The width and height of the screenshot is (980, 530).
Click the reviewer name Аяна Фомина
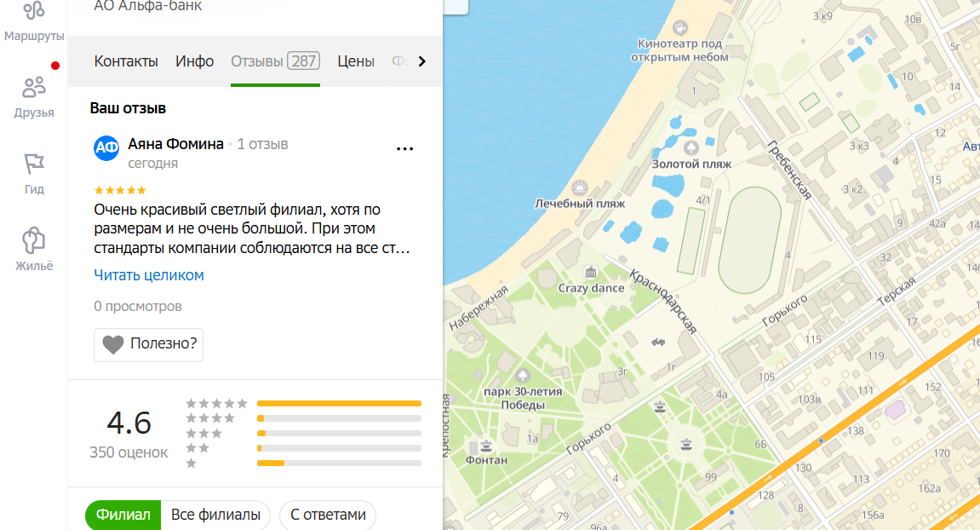tap(175, 144)
